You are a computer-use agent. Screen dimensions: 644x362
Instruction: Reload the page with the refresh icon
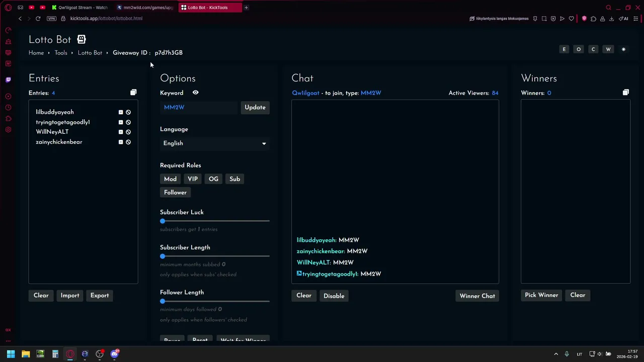38,19
